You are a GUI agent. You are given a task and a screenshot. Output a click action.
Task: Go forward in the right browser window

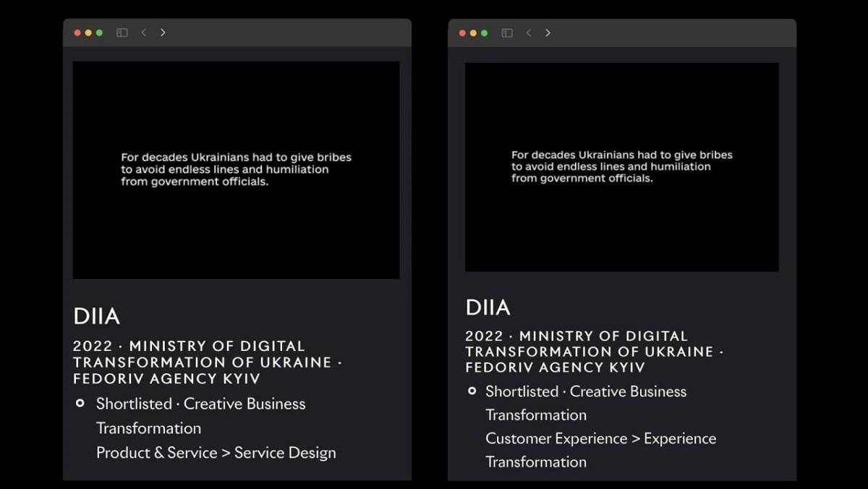[x=548, y=33]
